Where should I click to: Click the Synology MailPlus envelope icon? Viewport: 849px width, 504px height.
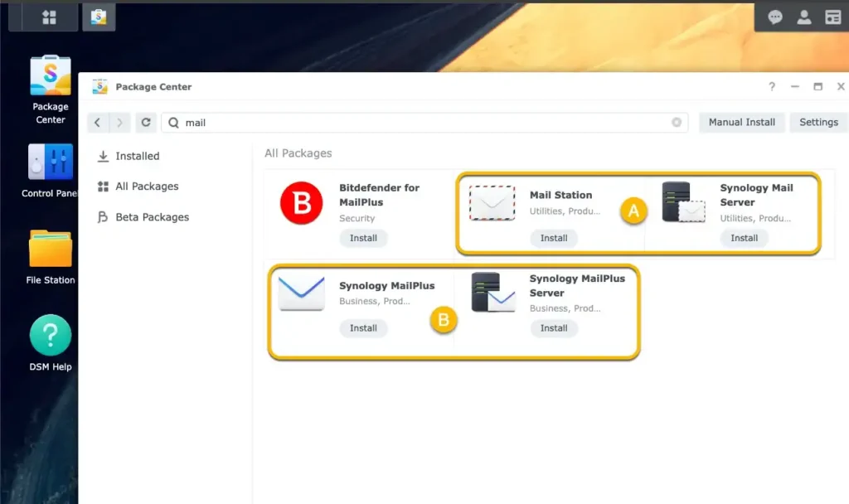(x=302, y=293)
